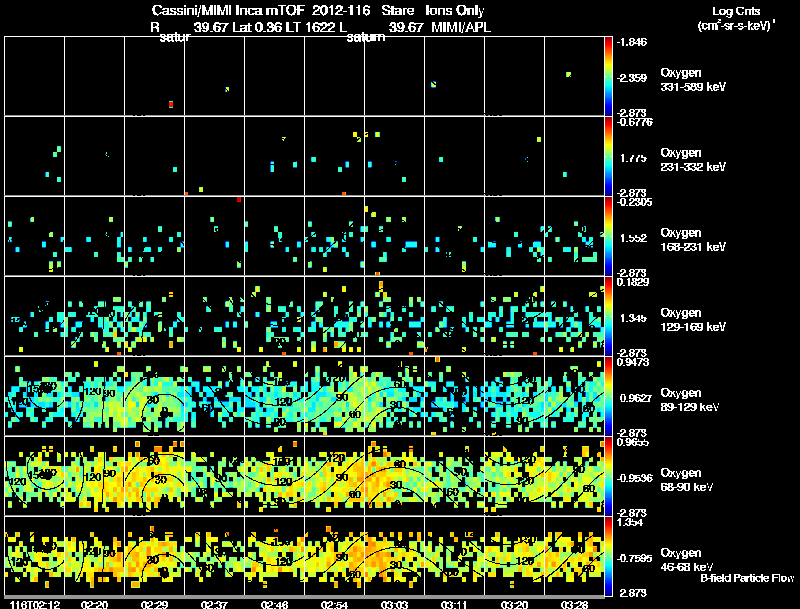800x609 pixels.
Task: Click the color bar beside the 129-169 keV row
Action: [608, 316]
